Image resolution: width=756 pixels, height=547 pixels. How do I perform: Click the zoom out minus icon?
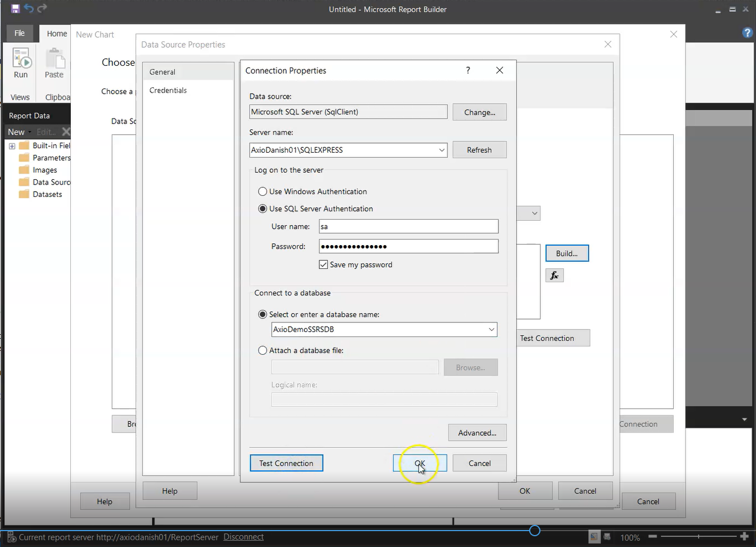coord(653,536)
